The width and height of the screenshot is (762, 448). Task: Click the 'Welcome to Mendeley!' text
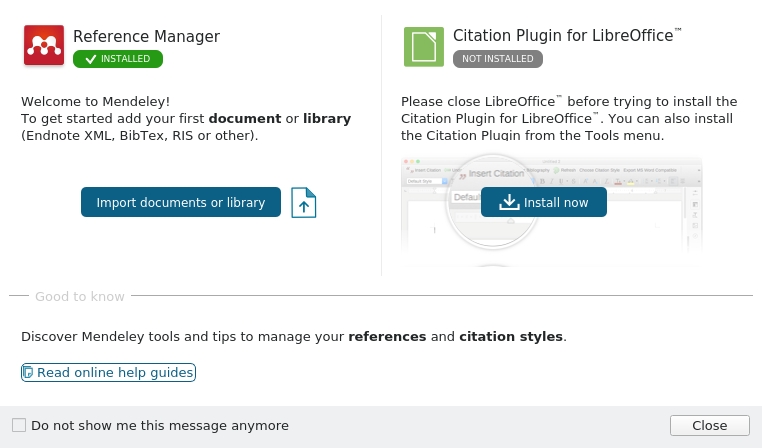(96, 101)
